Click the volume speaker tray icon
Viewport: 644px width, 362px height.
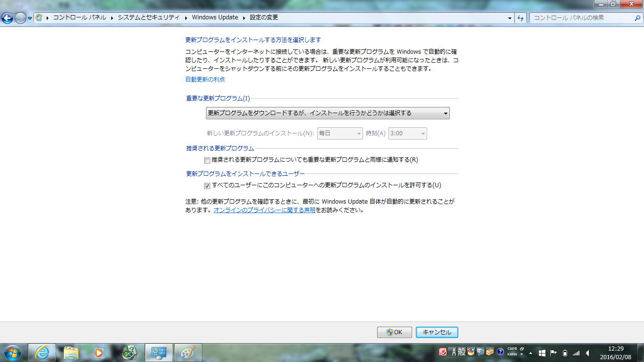587,353
